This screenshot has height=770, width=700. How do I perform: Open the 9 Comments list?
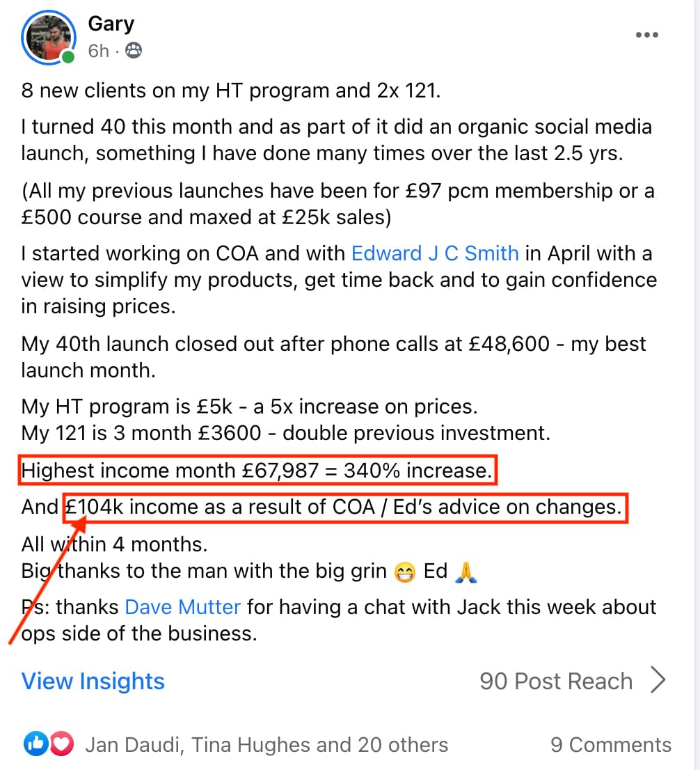click(610, 745)
